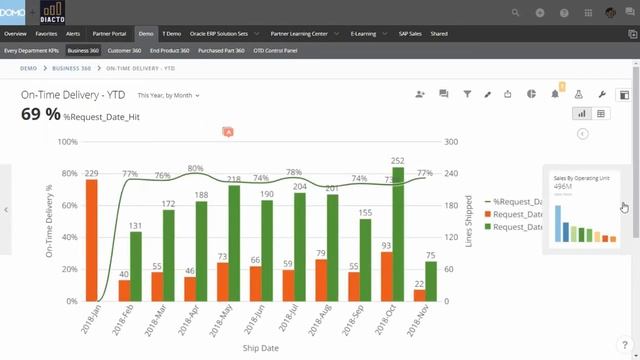Switch to table view

(601, 114)
